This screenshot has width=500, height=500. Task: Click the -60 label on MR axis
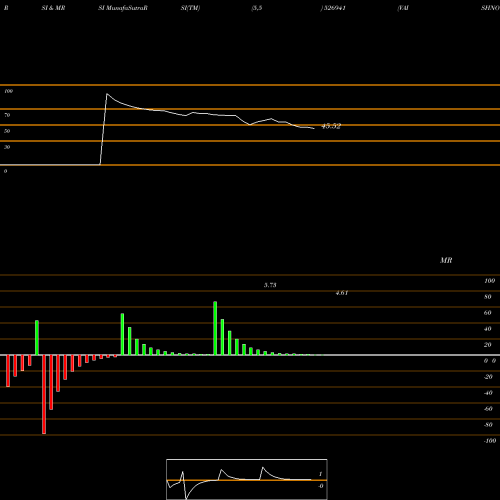(x=488, y=409)
